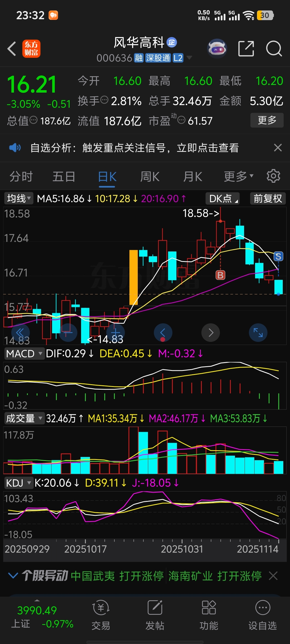Viewport: 290px width, 644px height.
Task: Open the 均线 indicator dropdown
Action: (19, 199)
